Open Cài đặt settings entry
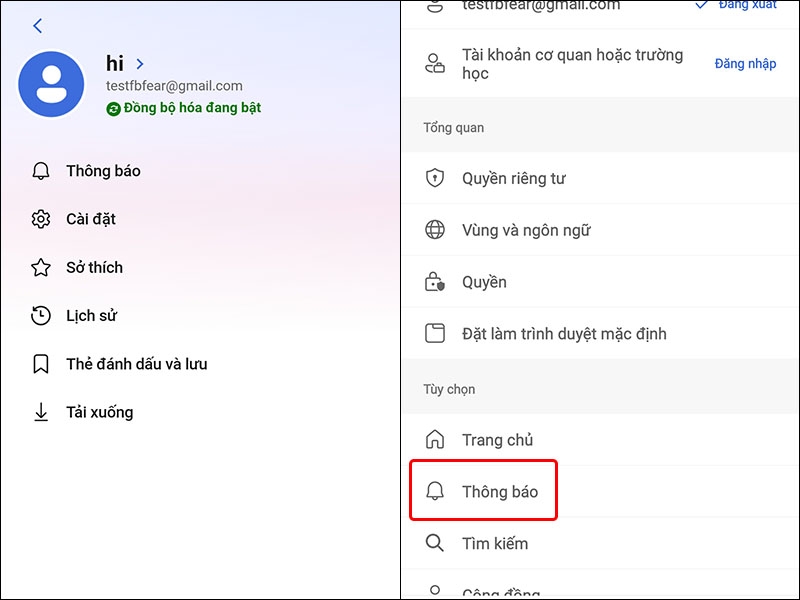The width and height of the screenshot is (800, 600). 91,219
